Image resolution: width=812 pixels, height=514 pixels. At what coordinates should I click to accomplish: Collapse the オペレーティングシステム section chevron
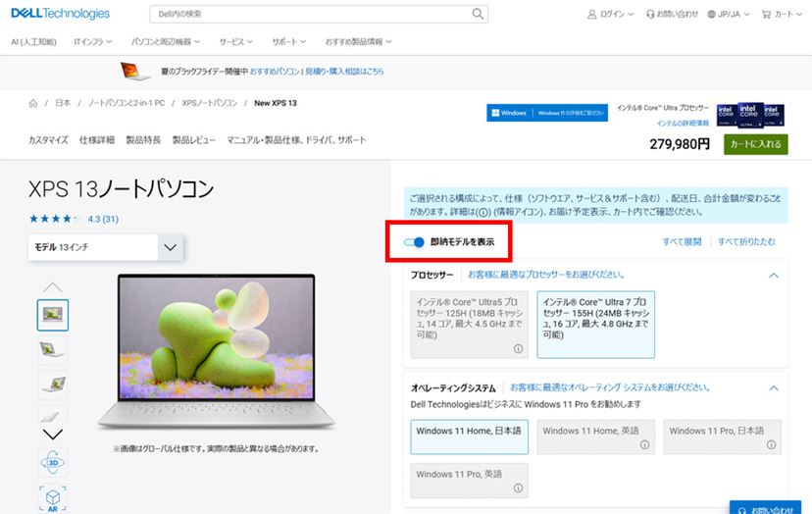pyautogui.click(x=774, y=387)
